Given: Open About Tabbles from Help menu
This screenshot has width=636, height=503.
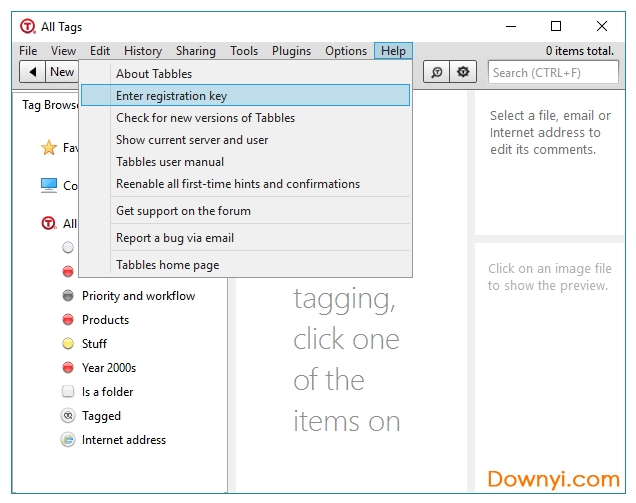Looking at the screenshot, I should coord(154,74).
